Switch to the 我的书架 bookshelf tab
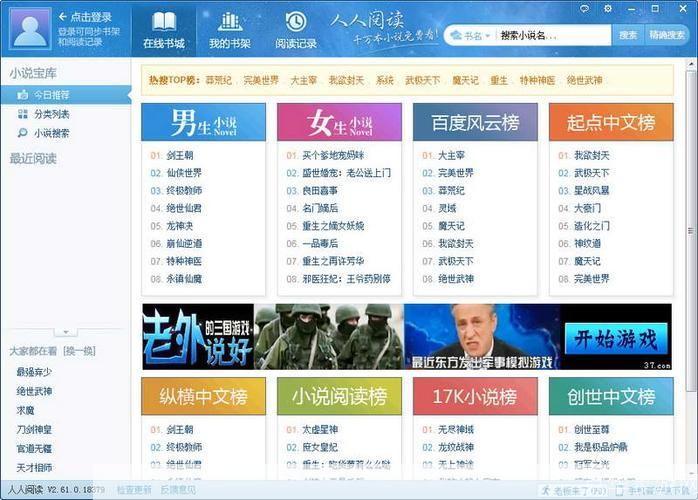698x500 pixels. point(230,29)
